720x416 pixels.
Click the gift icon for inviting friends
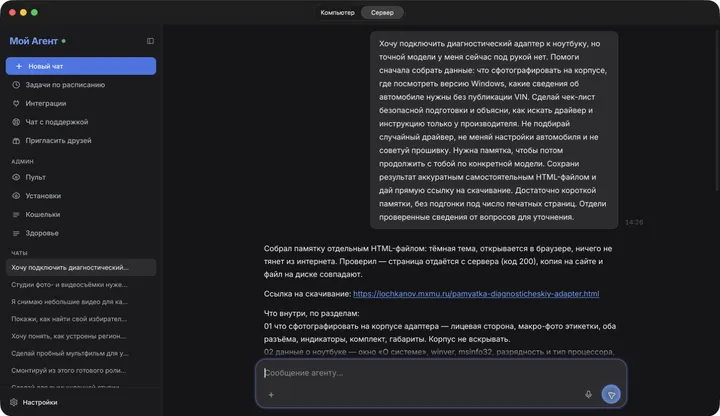[x=16, y=141]
